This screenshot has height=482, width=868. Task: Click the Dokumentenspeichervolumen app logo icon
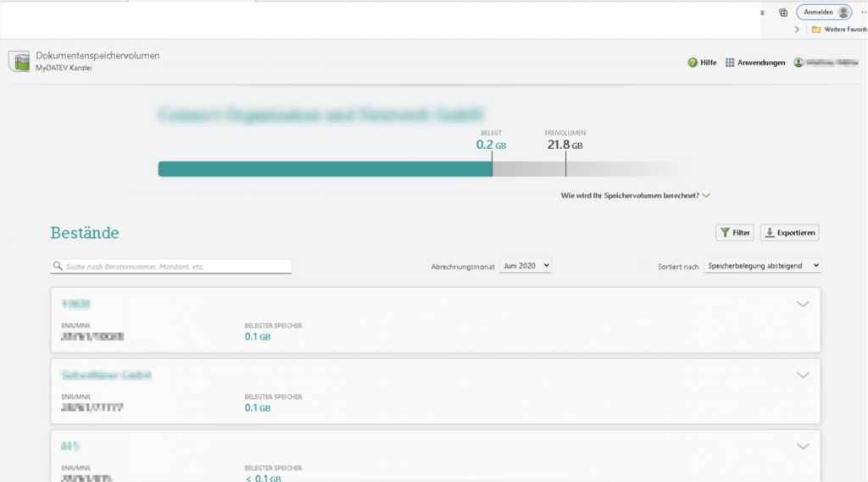(19, 61)
